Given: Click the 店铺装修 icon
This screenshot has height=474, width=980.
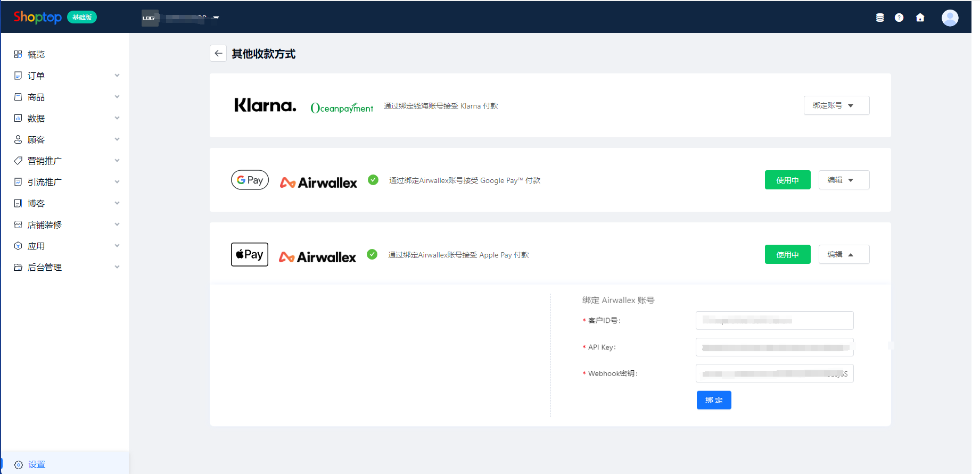Looking at the screenshot, I should click(18, 224).
